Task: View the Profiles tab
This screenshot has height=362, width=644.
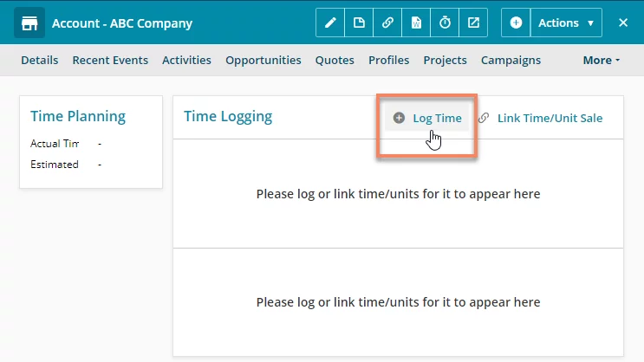Action: click(x=388, y=60)
